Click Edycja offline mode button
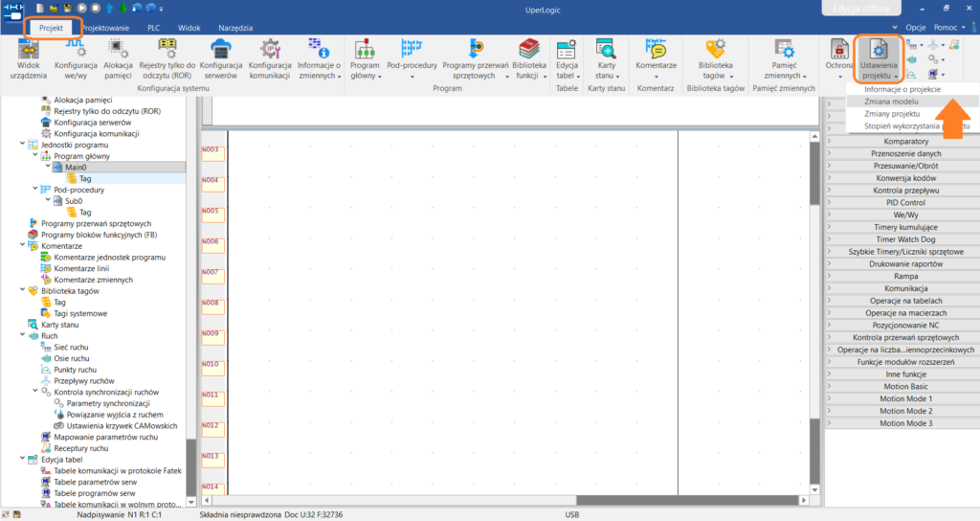Viewport: 980px width, 521px height. coord(861,8)
